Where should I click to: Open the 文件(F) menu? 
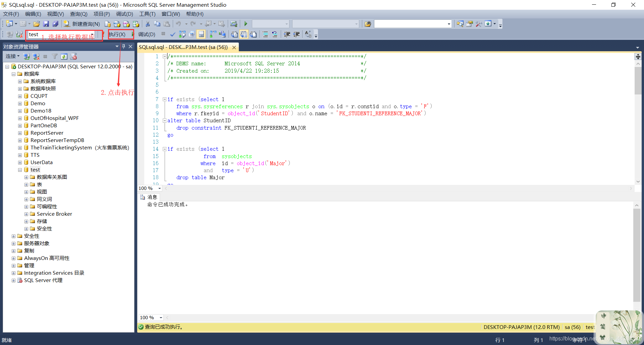point(11,14)
